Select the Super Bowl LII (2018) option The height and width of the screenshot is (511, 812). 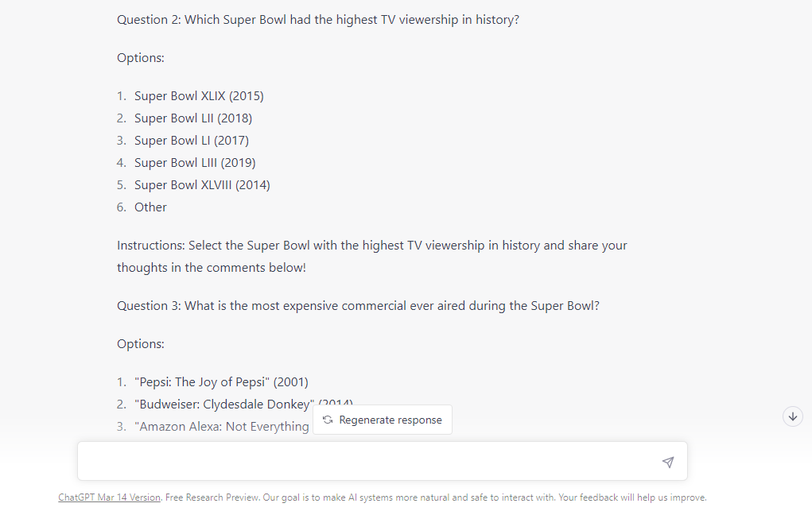[x=193, y=118]
